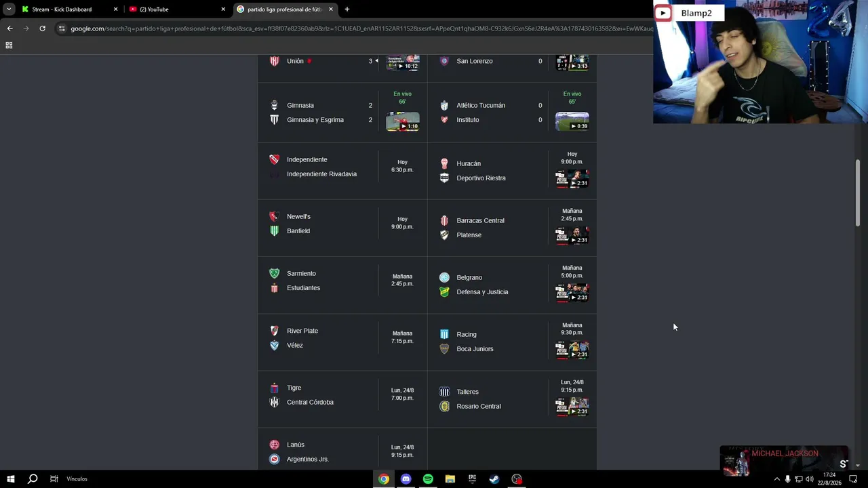The width and height of the screenshot is (868, 488).
Task: Click the Sarmiento team crest
Action: pyautogui.click(x=274, y=274)
